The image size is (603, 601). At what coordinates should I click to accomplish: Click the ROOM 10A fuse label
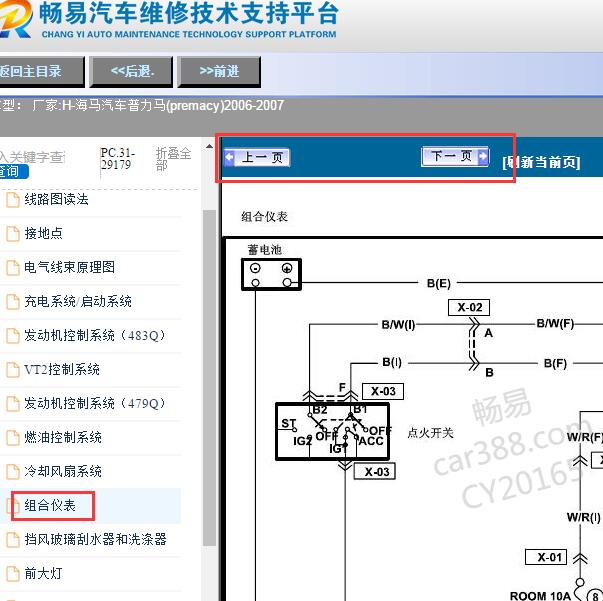(540, 596)
